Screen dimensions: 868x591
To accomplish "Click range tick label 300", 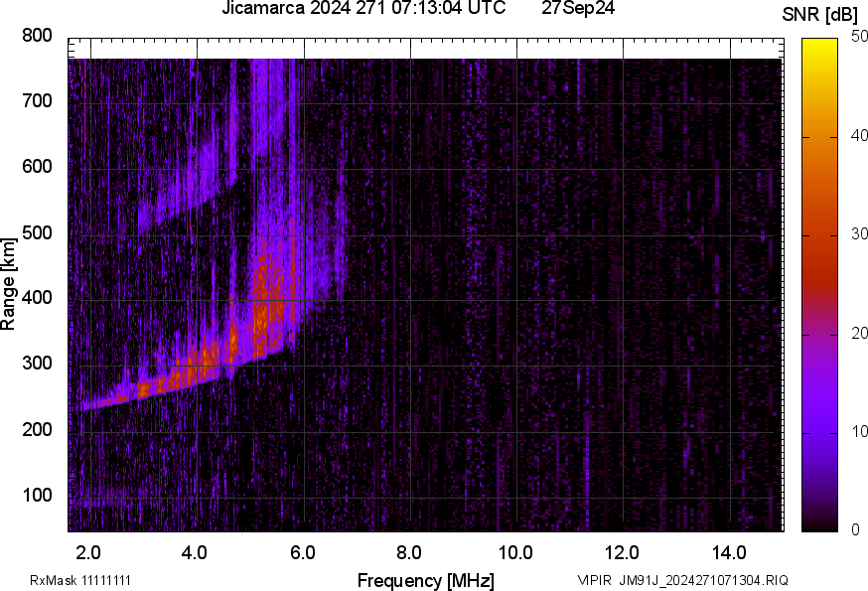I will [x=37, y=364].
